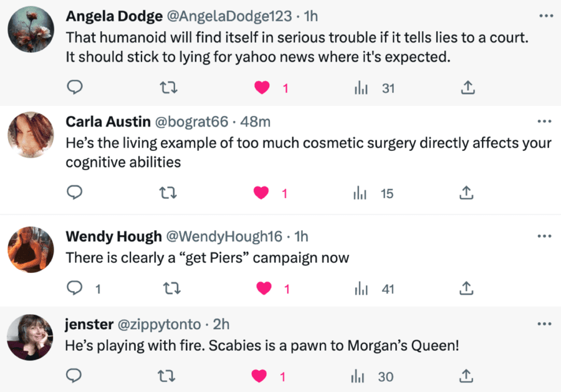Reply to Angela Dodge's tweet
The height and width of the screenshot is (392, 561).
coord(75,88)
